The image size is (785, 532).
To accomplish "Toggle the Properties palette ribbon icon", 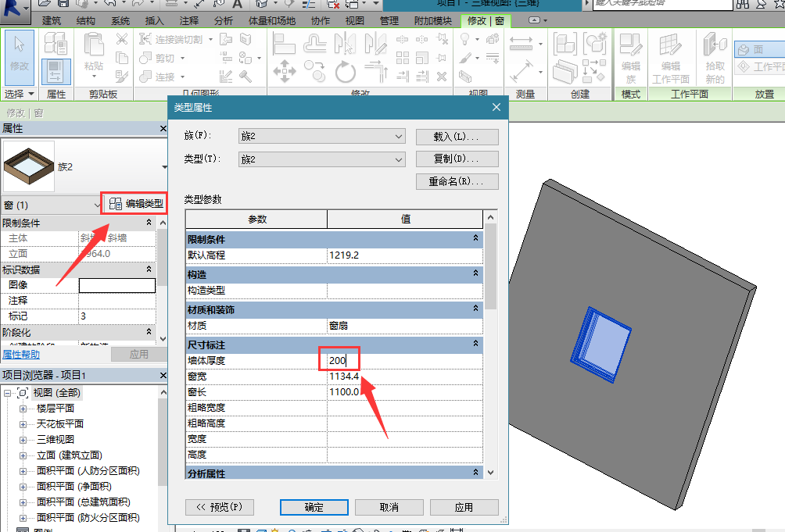I will 56,72.
